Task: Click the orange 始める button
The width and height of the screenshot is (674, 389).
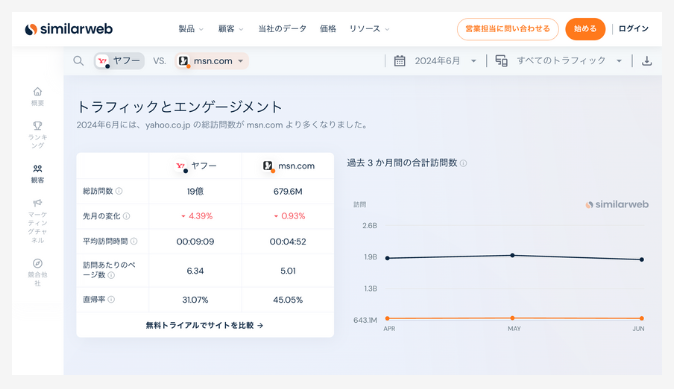Action: (585, 29)
